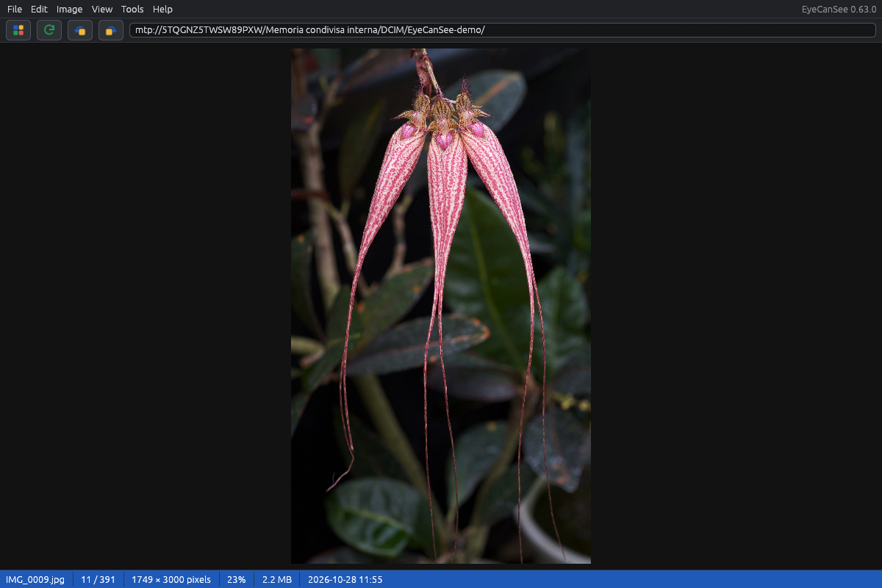Open the thumbnail grid view button
Image resolution: width=882 pixels, height=588 pixels.
click(18, 30)
